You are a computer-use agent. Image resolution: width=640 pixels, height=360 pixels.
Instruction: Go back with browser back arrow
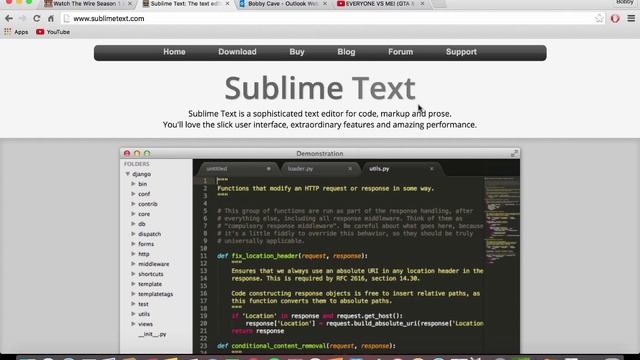(9, 18)
